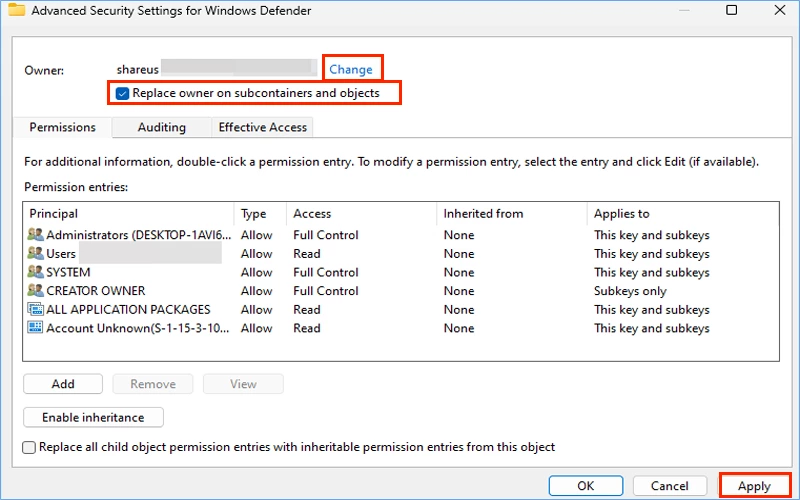Open the Auditing tab
This screenshot has height=500, width=800.
coord(162,127)
